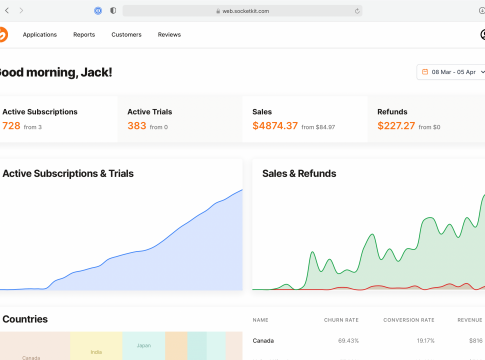The height and width of the screenshot is (360, 485).
Task: Expand the 08 Mar - 05 Apr date range
Action: click(451, 72)
